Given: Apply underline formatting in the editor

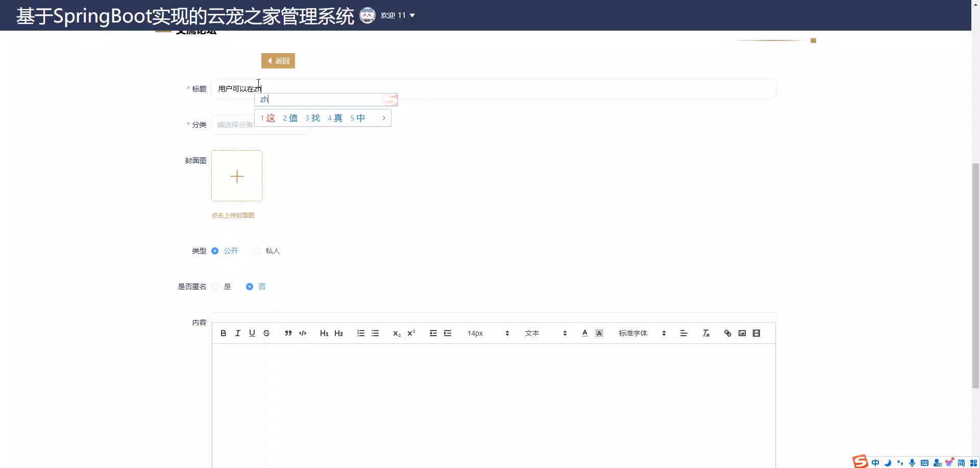Looking at the screenshot, I should pos(252,333).
